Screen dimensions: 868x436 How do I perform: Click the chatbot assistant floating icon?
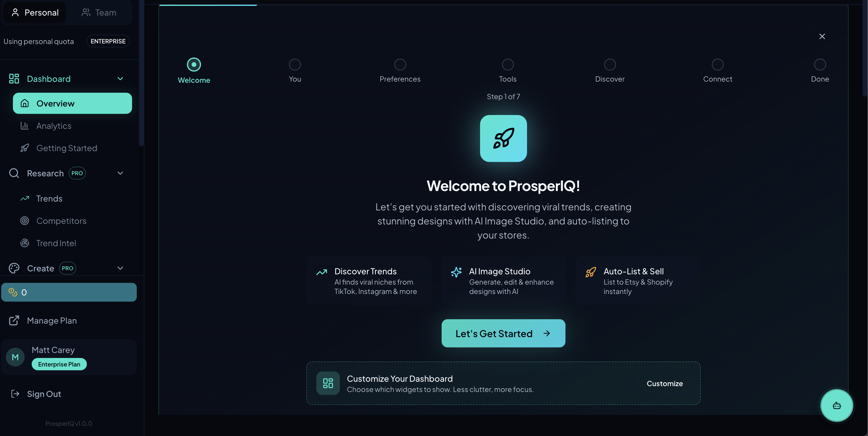[x=836, y=405]
